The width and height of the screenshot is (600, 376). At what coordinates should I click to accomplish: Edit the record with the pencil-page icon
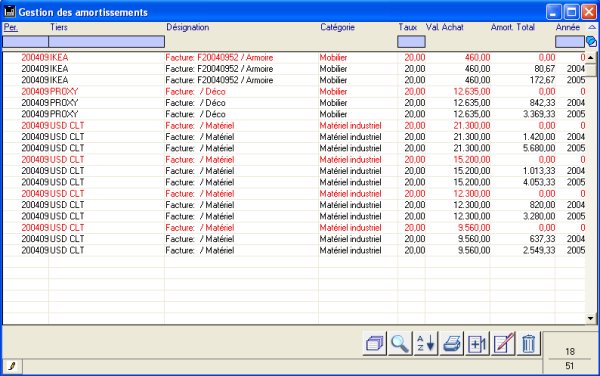(x=503, y=343)
